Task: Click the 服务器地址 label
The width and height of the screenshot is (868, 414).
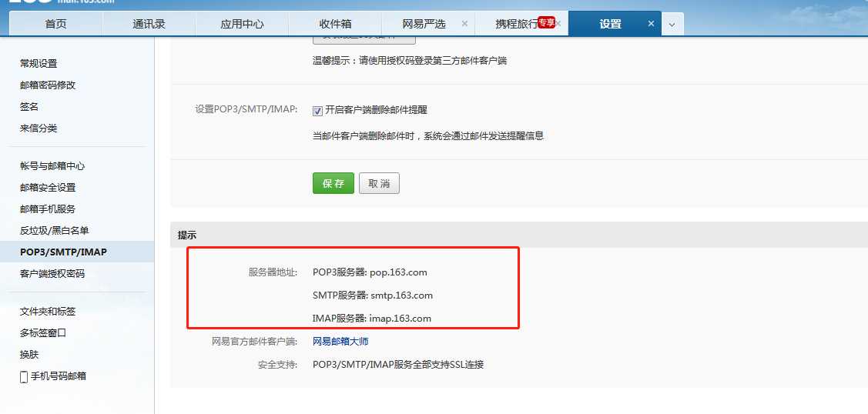Action: pyautogui.click(x=273, y=272)
